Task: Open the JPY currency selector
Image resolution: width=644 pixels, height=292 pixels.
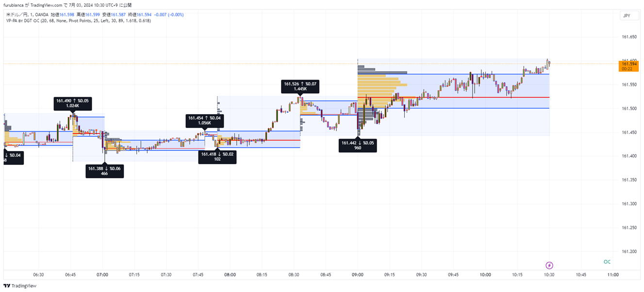Action: click(627, 16)
